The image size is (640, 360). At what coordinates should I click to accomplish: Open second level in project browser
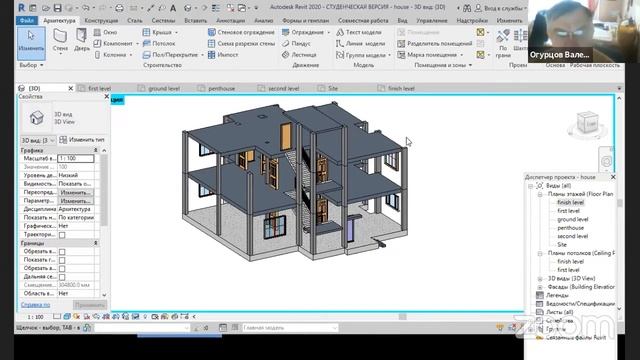pos(573,236)
